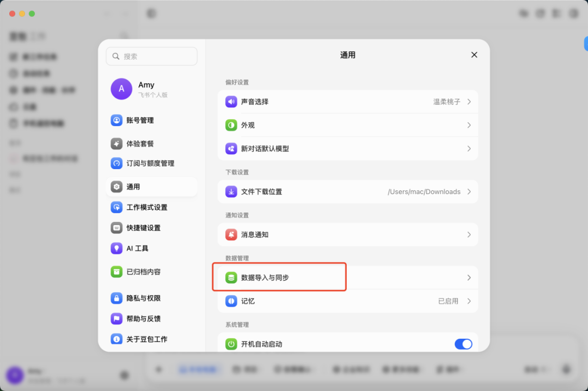Toggle the 开机自动启动 switch
The height and width of the screenshot is (391, 588).
point(463,344)
